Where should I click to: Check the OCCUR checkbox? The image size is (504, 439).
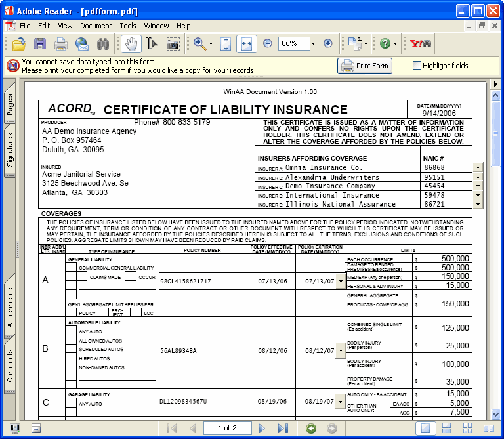131,276
